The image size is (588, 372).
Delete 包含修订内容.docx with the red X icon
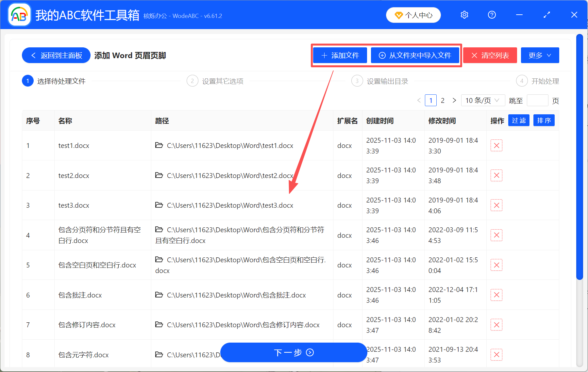click(x=496, y=325)
